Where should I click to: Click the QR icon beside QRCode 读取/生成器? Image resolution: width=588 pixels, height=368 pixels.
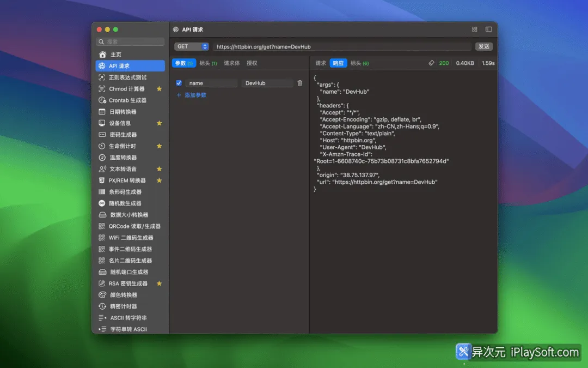pos(102,226)
